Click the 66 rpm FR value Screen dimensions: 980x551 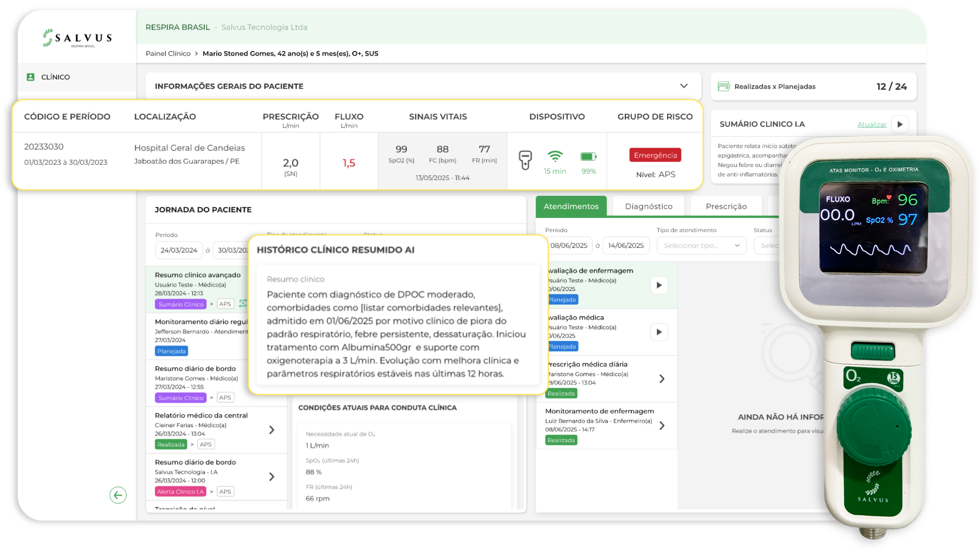point(317,498)
